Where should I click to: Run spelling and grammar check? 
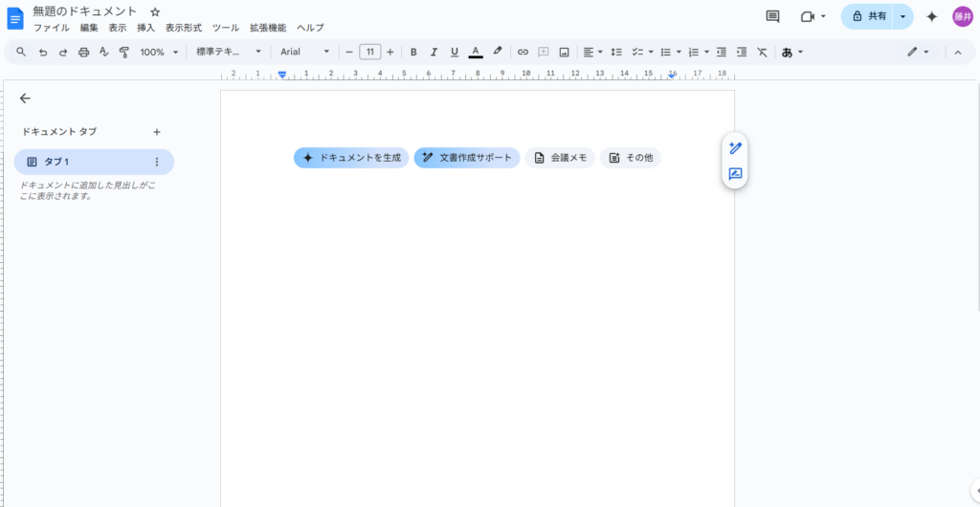click(103, 52)
